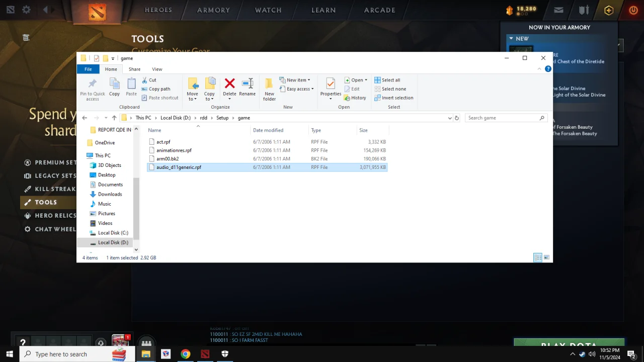This screenshot has width=644, height=362.
Task: Open the File tab in Explorer
Action: (88, 69)
